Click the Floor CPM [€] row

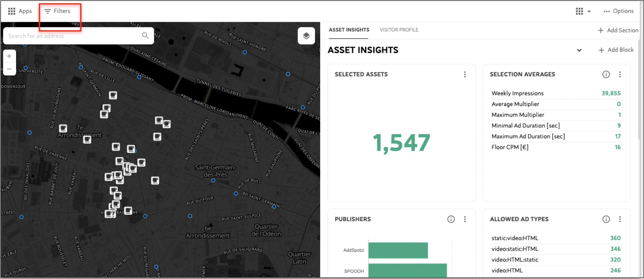tap(556, 147)
